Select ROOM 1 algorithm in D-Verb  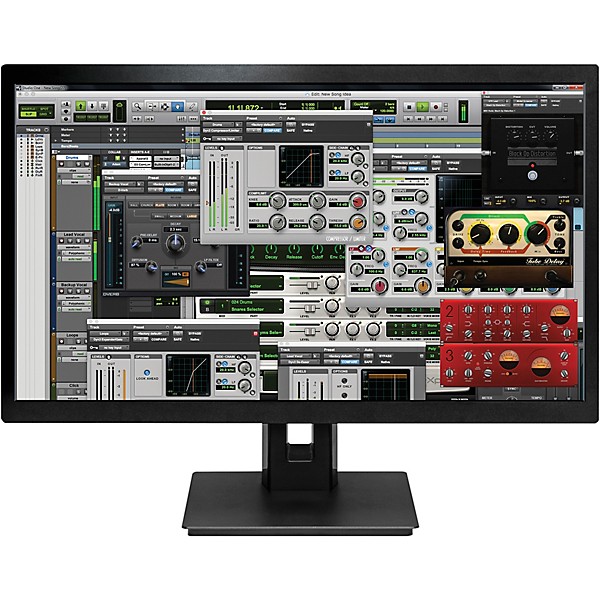pos(172,205)
